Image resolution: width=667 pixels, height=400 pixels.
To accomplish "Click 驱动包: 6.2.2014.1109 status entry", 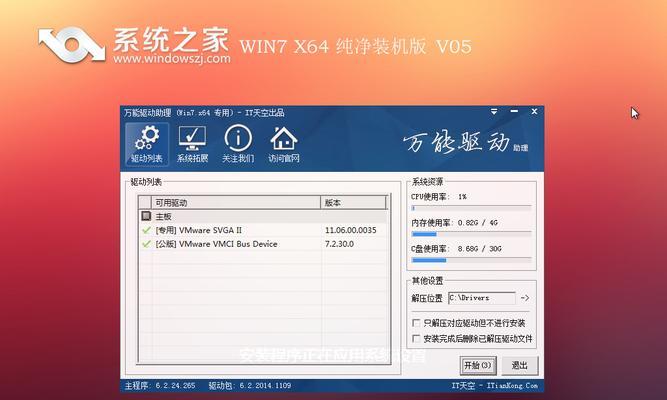I will (250, 386).
